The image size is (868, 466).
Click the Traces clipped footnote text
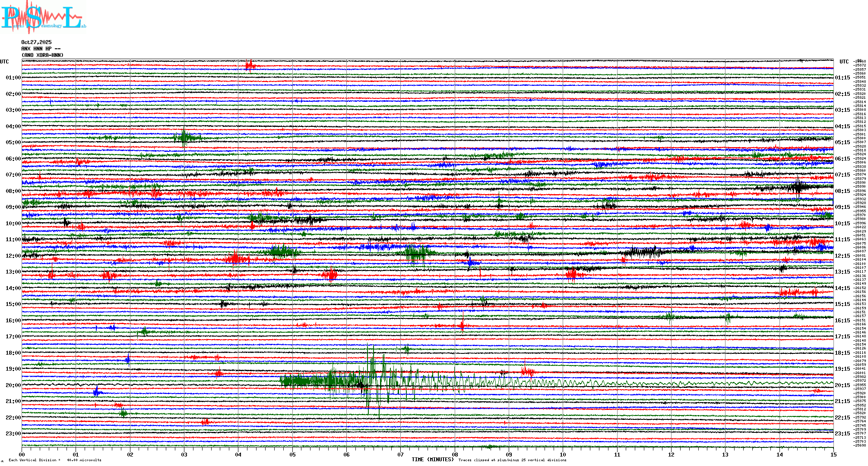512,460
